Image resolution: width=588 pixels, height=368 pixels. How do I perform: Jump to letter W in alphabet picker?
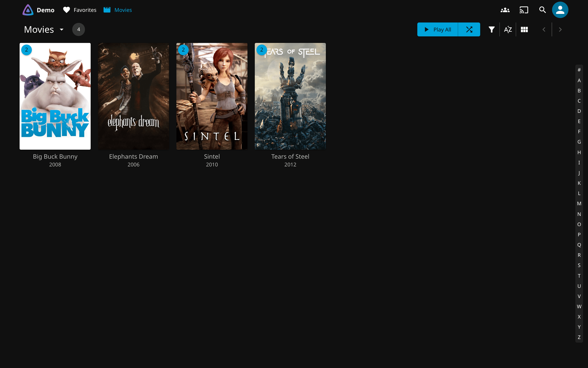tap(579, 307)
